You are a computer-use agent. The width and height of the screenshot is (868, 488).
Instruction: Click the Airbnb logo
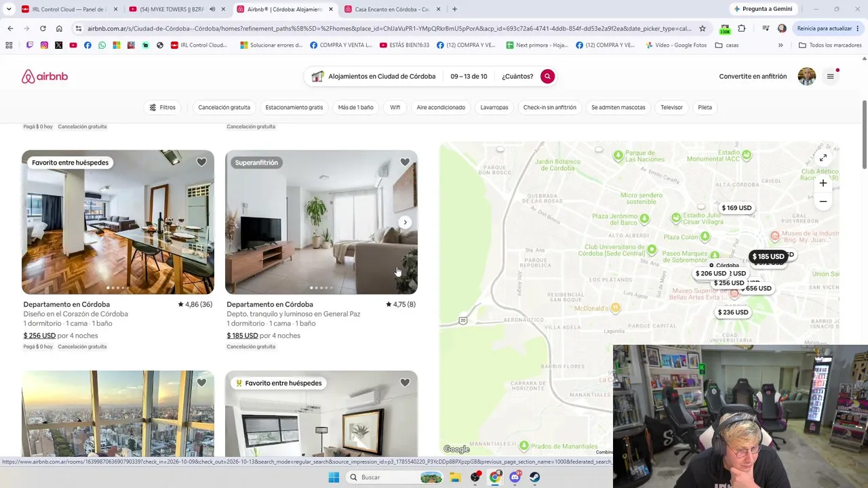[x=45, y=77]
